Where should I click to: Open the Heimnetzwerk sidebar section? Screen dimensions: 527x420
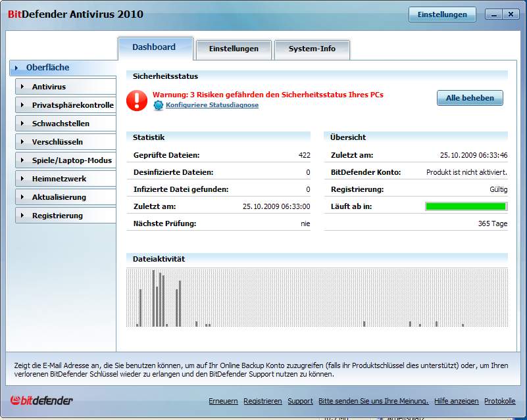pyautogui.click(x=66, y=179)
